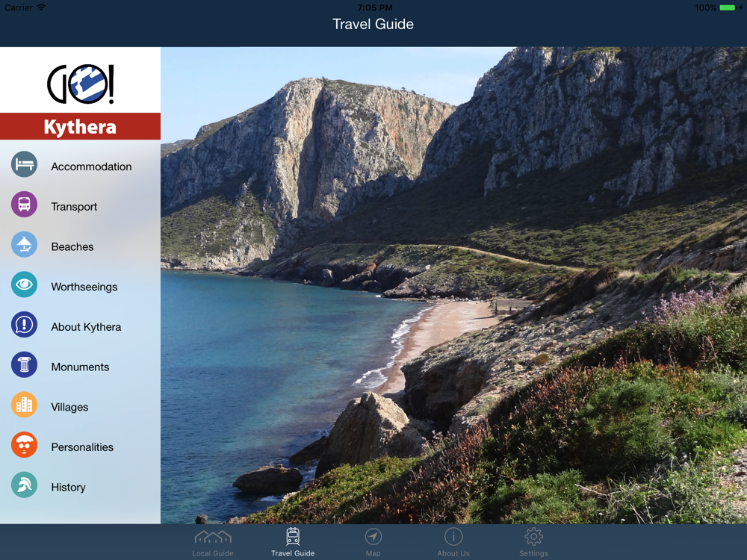Tap the Monuments column icon
The height and width of the screenshot is (560, 747).
[25, 365]
